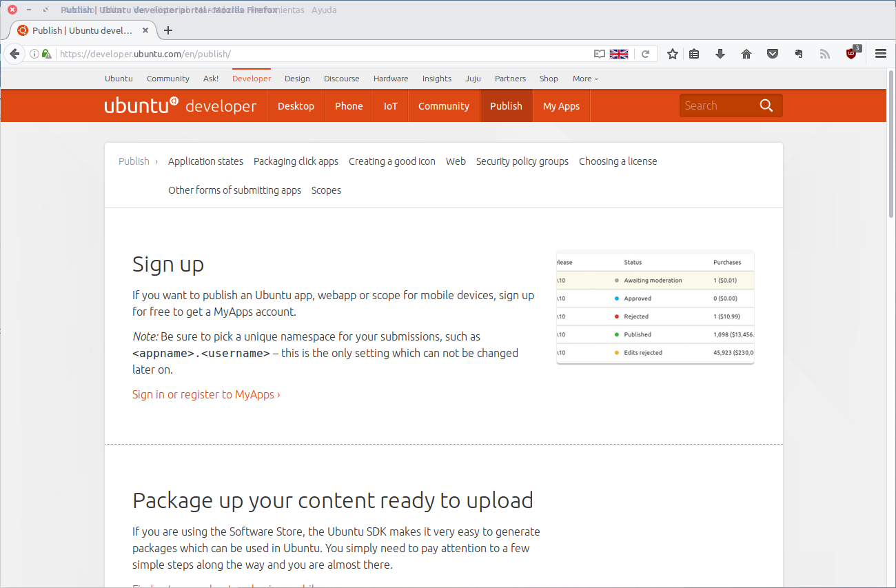896x588 pixels.
Task: Open site information icon in address bar
Action: [x=34, y=54]
